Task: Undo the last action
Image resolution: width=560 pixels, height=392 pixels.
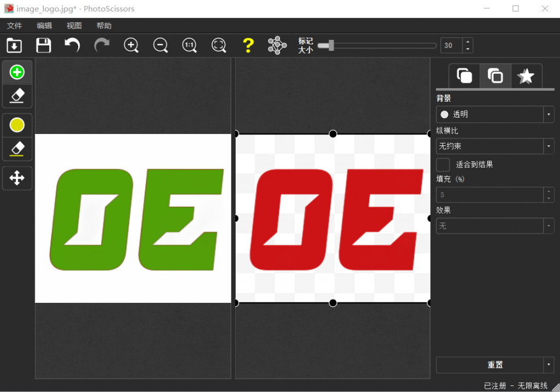Action: 72,45
